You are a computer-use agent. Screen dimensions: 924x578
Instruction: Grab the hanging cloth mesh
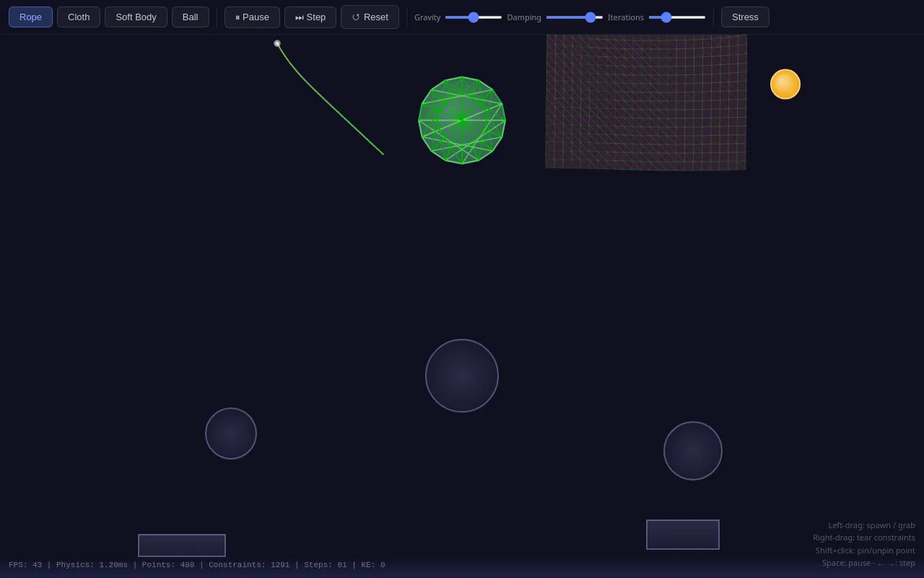(646, 103)
